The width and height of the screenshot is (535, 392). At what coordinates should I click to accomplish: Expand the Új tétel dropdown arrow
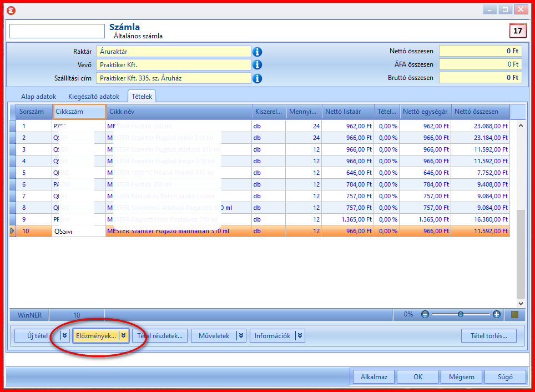pyautogui.click(x=65, y=336)
